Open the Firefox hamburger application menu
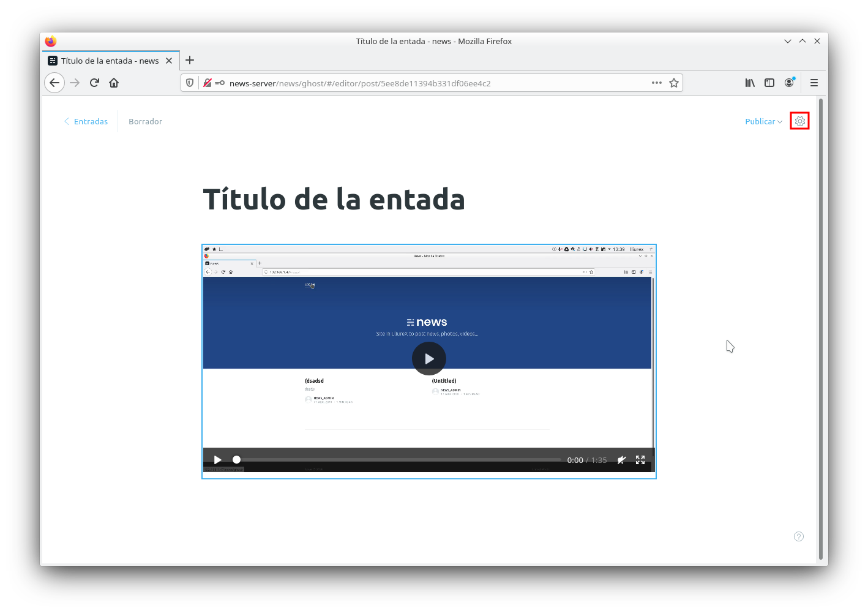 pyautogui.click(x=814, y=83)
